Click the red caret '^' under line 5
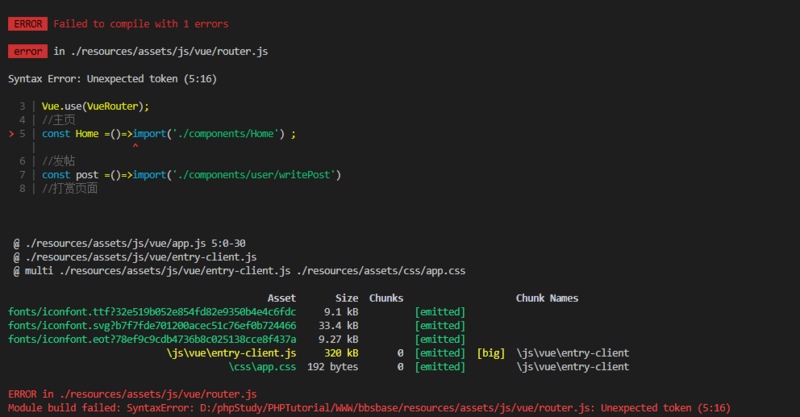800x417 pixels. (x=135, y=146)
